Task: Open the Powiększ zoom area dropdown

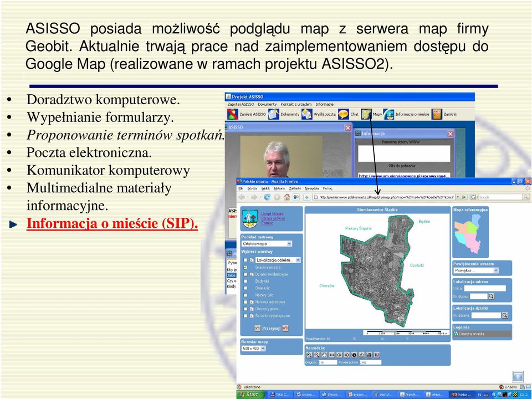Action: click(476, 270)
